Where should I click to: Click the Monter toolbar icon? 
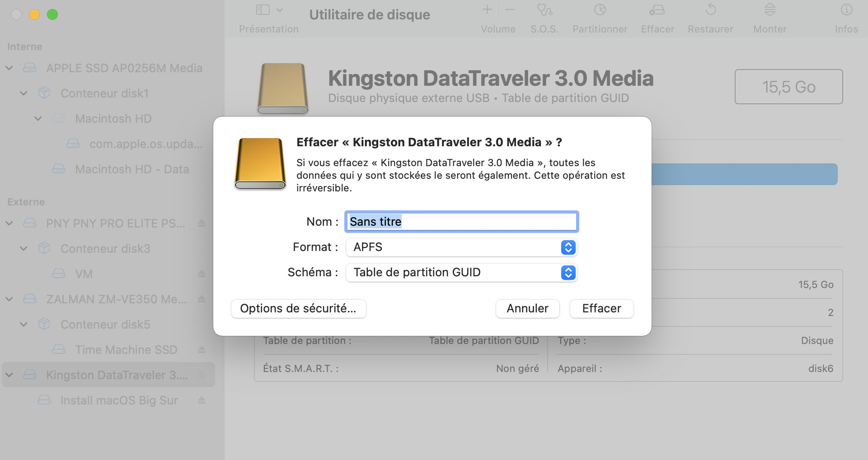[770, 9]
